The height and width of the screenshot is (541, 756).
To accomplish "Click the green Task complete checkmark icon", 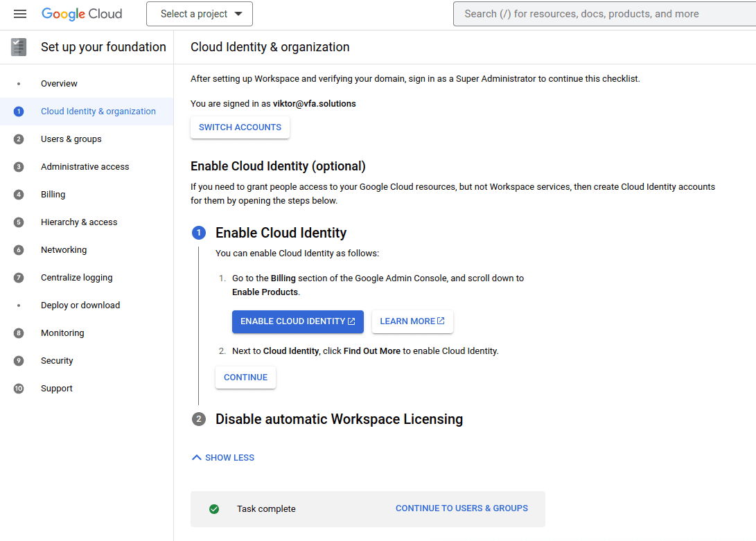I will [x=214, y=509].
